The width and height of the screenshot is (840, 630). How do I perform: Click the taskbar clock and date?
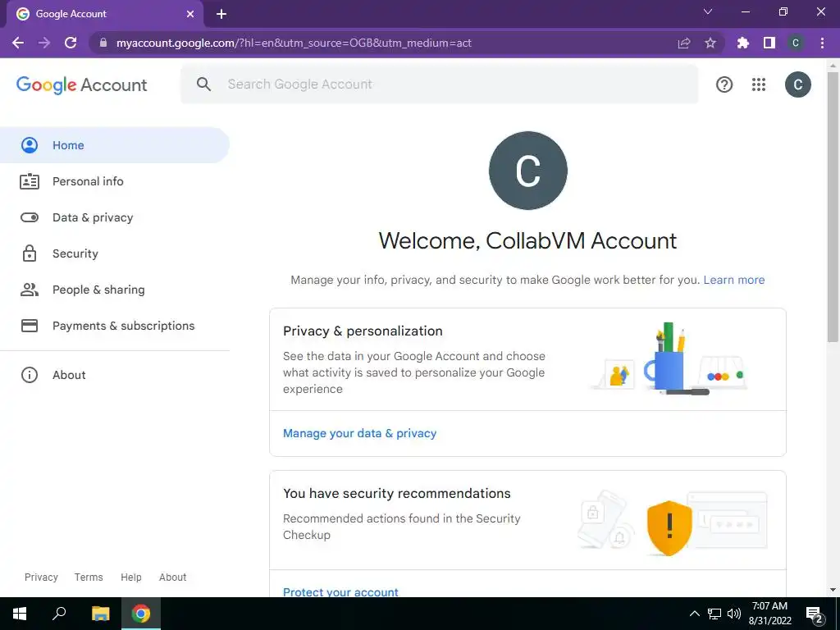(x=769, y=614)
